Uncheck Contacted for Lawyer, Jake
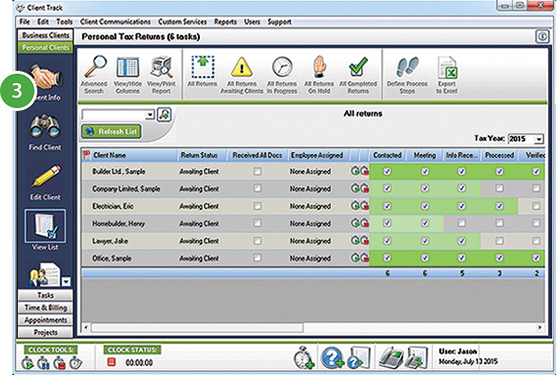This screenshot has height=376, width=558. [x=387, y=241]
